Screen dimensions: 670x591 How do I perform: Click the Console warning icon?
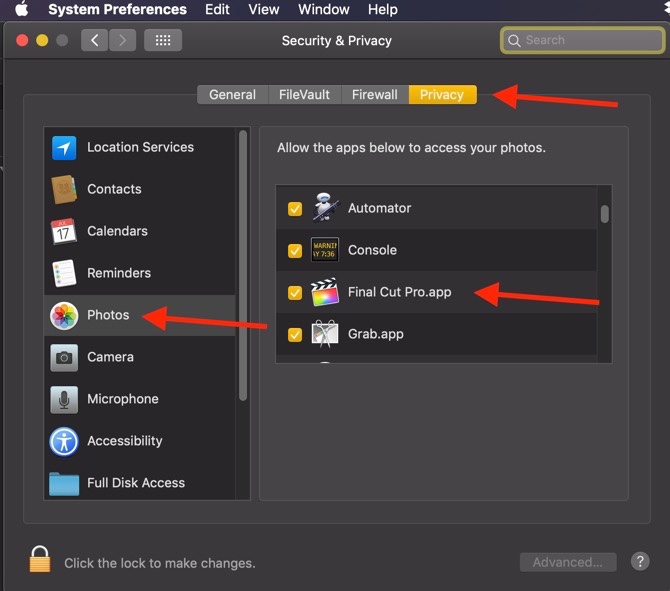tap(325, 250)
